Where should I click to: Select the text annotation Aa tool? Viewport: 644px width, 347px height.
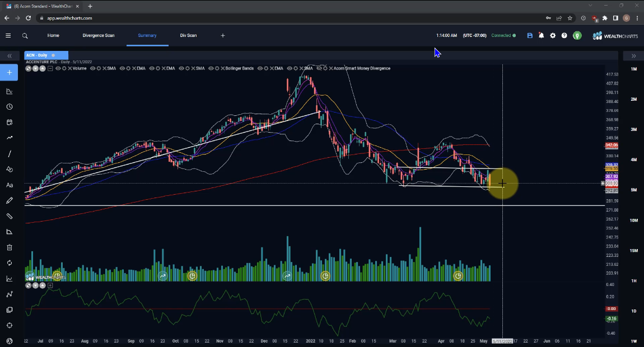[x=10, y=185]
